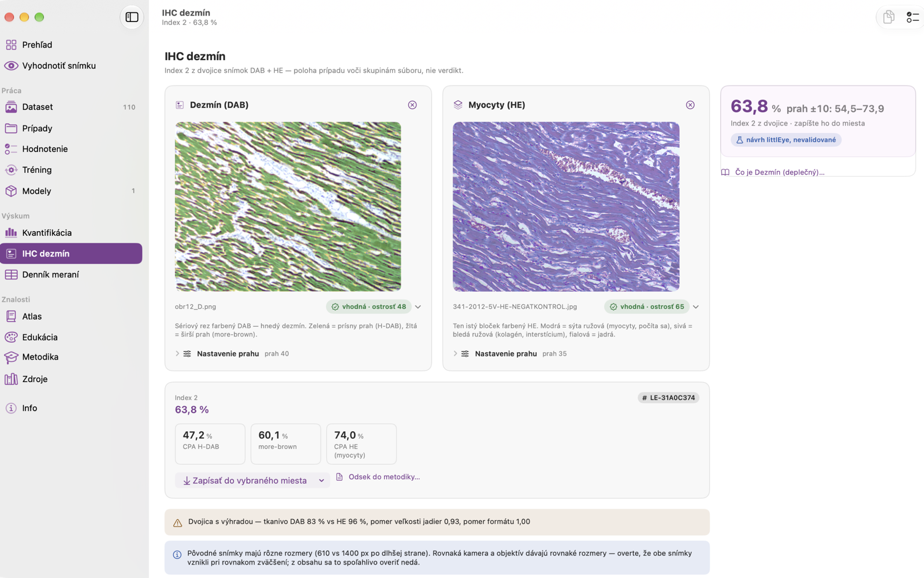Click the vhodná · ostrosť 65 badge

pyautogui.click(x=647, y=307)
